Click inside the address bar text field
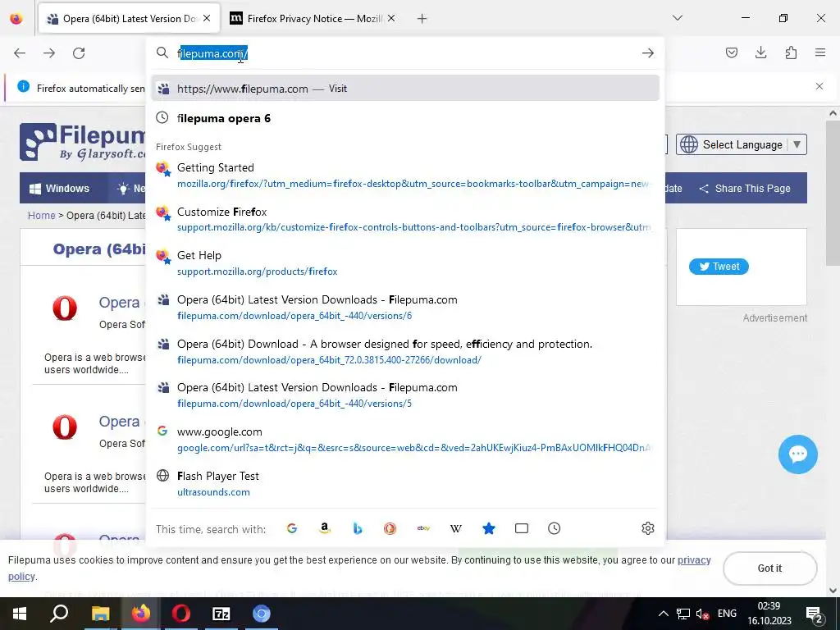This screenshot has width=840, height=630. point(404,53)
